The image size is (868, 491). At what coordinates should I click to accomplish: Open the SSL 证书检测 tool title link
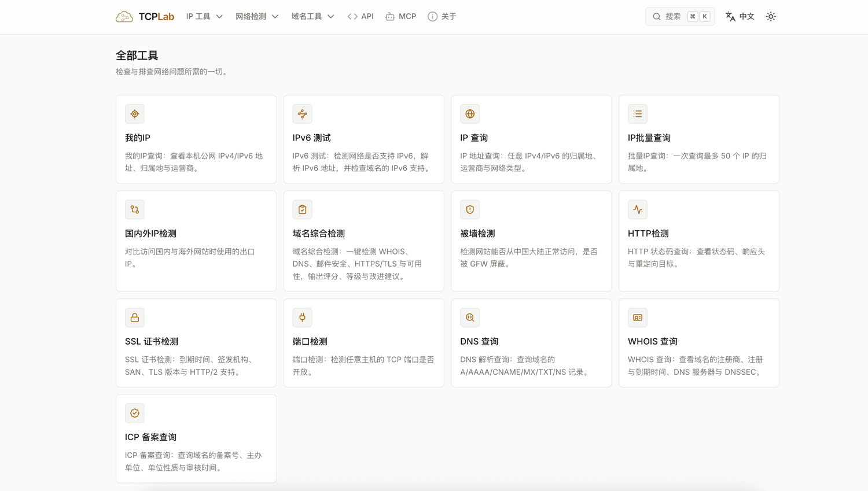pyautogui.click(x=152, y=341)
